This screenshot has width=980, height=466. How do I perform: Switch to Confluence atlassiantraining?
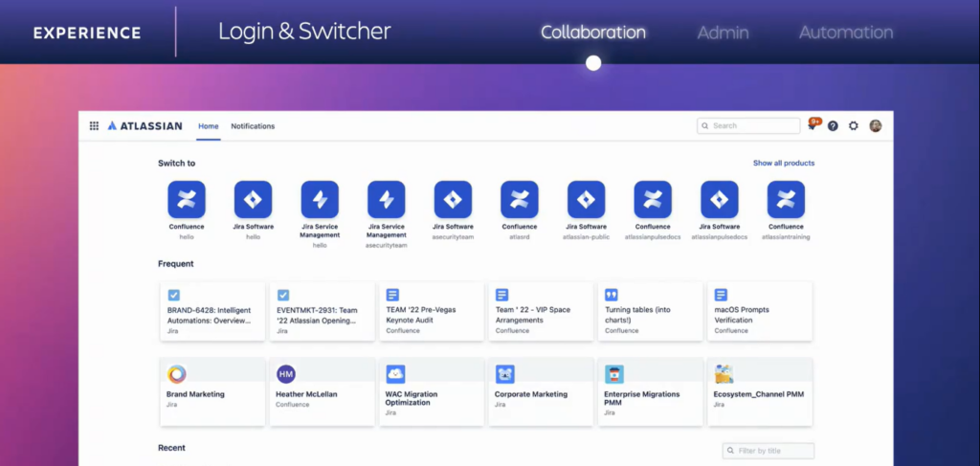tap(786, 210)
